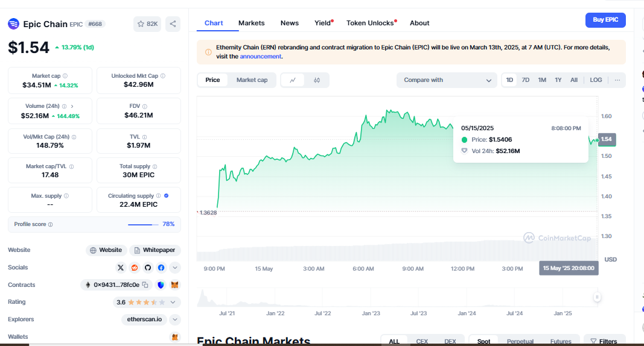Open the project Website button
644x346 pixels.
coord(106,250)
